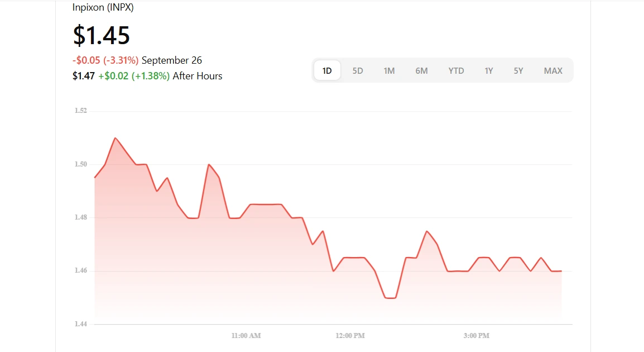Switch chart to 1M range
Image resolution: width=644 pixels, height=352 pixels.
pos(389,71)
